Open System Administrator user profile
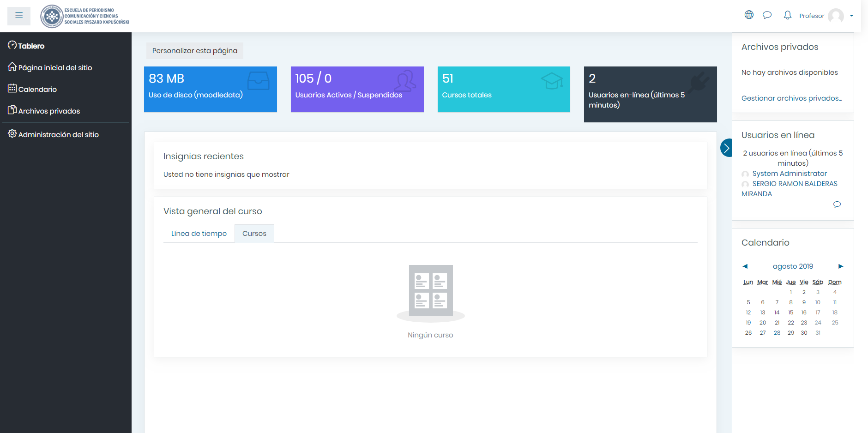The height and width of the screenshot is (433, 868). [789, 174]
